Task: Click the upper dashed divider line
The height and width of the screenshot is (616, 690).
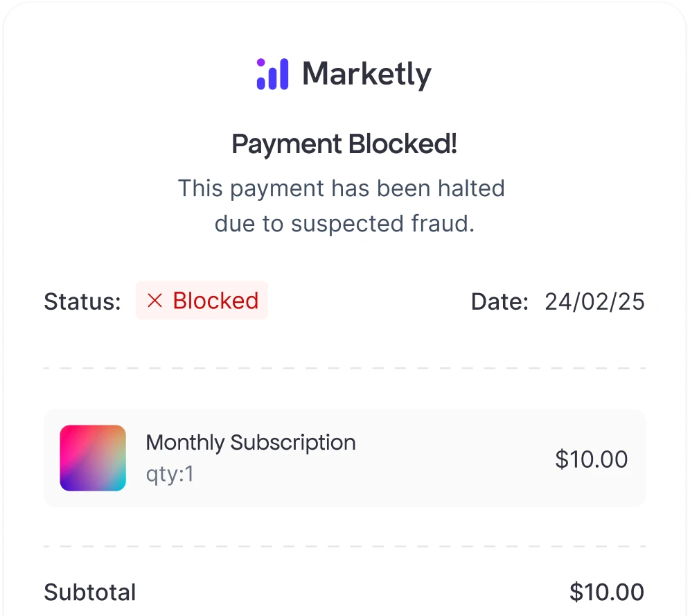Action: point(344,367)
